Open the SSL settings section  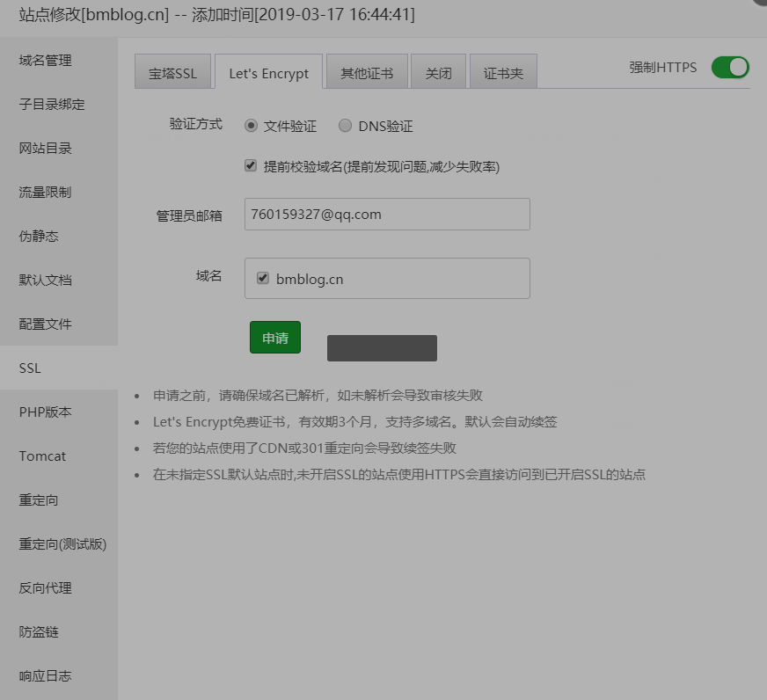pos(29,368)
